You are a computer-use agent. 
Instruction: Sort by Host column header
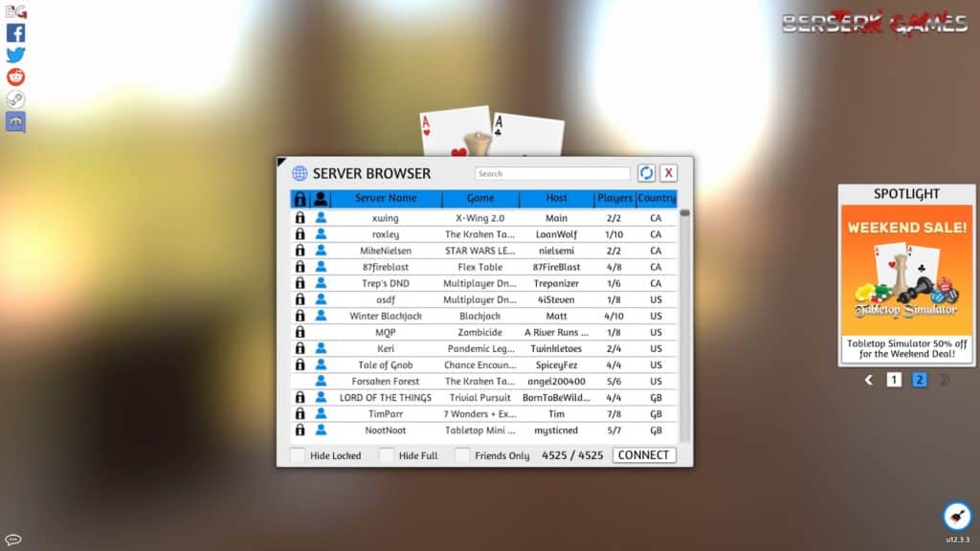556,199
